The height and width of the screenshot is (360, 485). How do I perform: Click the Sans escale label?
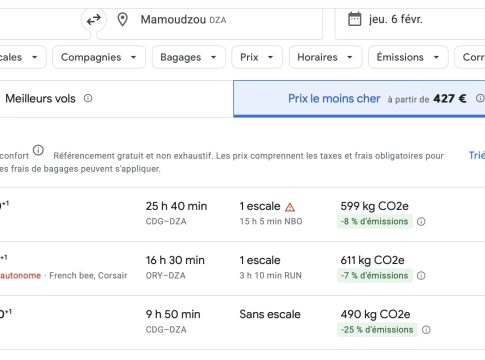pyautogui.click(x=270, y=314)
